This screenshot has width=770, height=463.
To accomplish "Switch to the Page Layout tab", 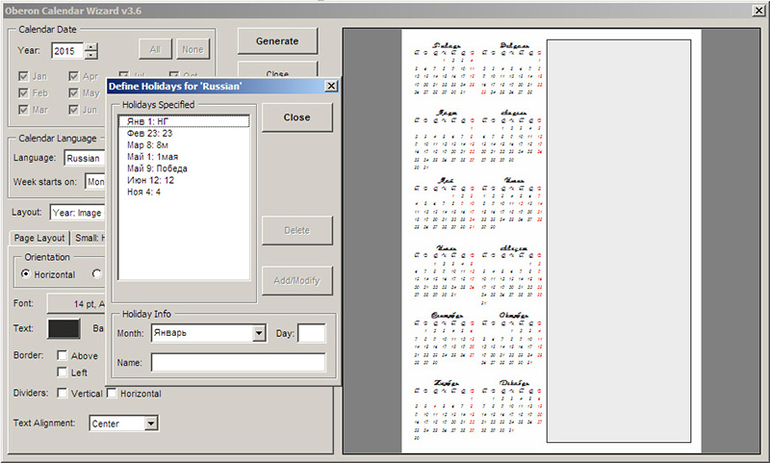I will 39,237.
